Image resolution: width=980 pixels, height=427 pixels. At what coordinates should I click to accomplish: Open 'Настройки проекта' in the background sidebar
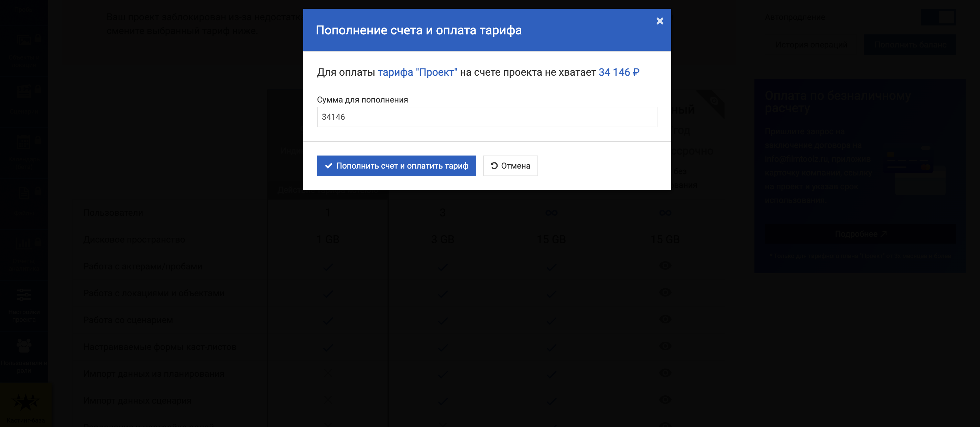point(24,306)
